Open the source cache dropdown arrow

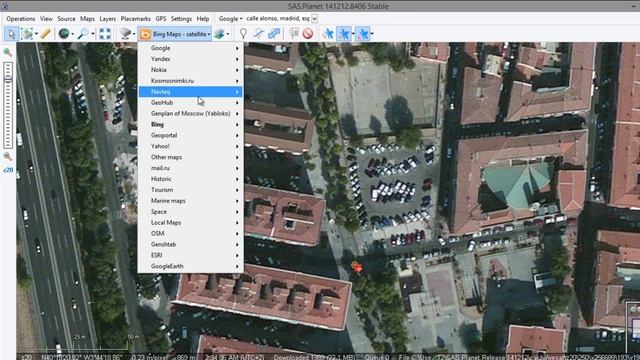point(134,34)
